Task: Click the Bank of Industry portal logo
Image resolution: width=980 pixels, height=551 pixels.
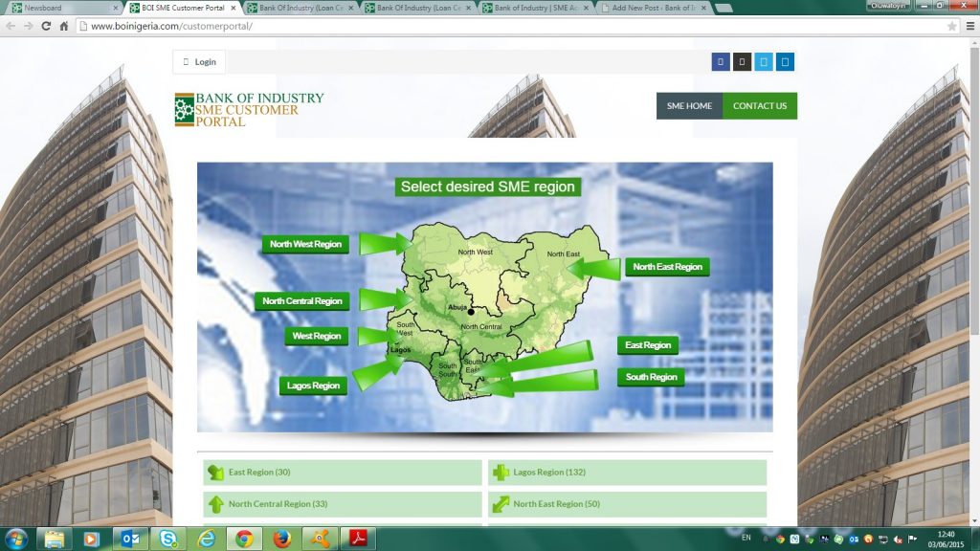Action: click(x=250, y=109)
